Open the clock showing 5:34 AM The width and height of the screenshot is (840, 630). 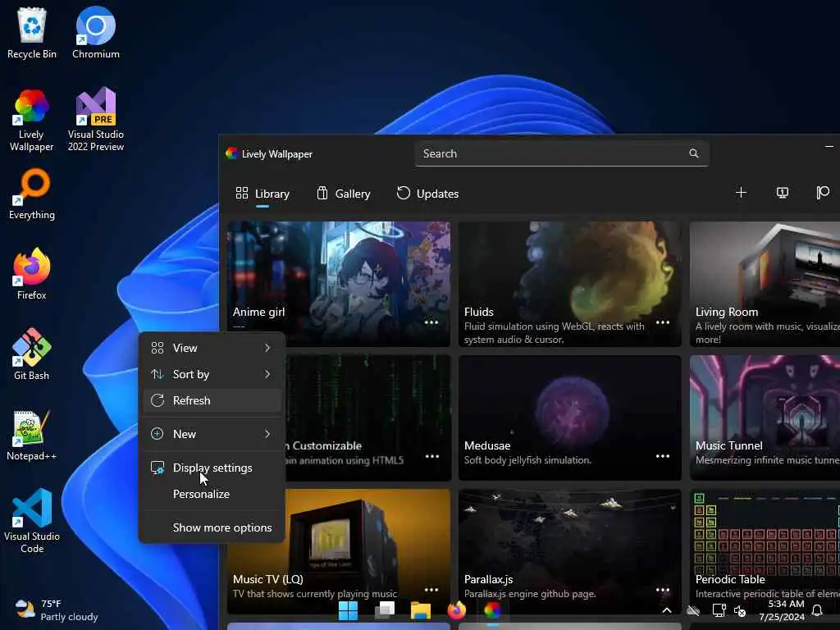click(782, 610)
